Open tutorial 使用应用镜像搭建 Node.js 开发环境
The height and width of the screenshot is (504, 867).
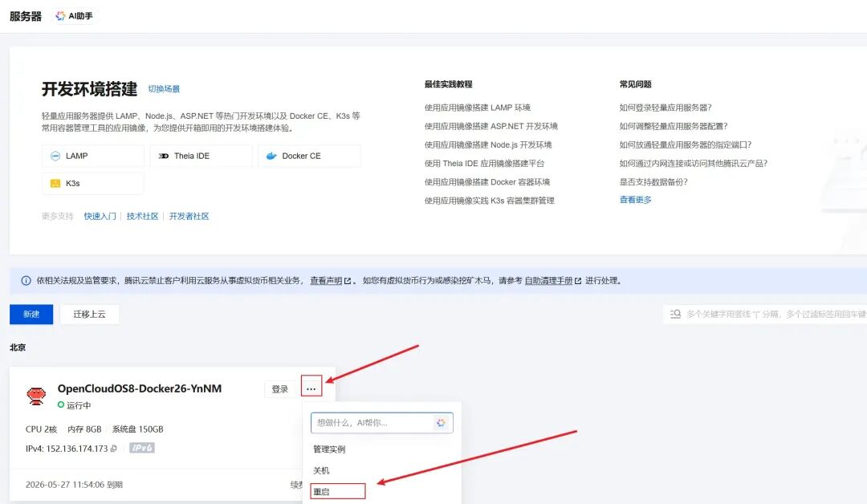click(x=488, y=144)
